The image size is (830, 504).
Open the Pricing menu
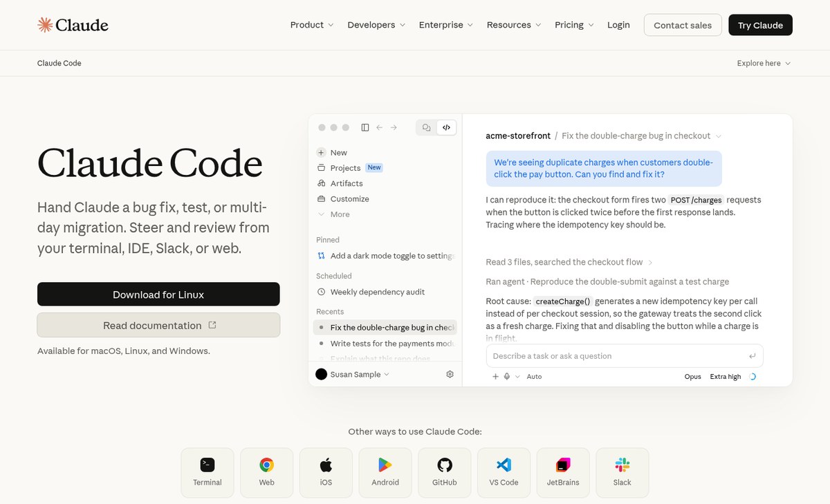574,25
